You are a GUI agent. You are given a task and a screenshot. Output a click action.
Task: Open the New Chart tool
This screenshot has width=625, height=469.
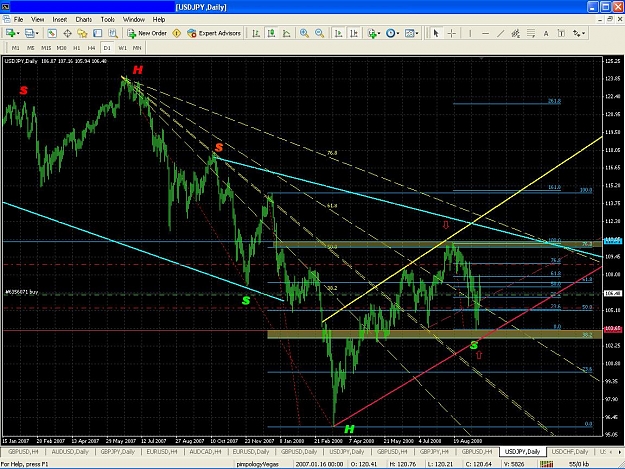pos(10,33)
